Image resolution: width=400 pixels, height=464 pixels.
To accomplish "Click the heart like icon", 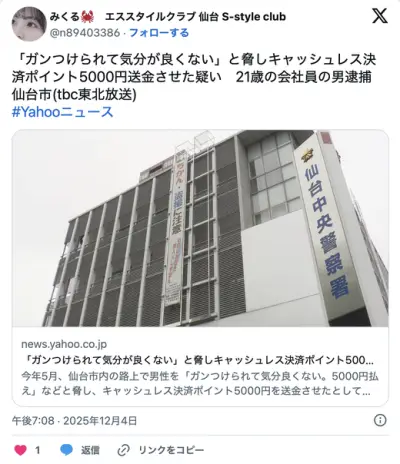I will click(20, 450).
